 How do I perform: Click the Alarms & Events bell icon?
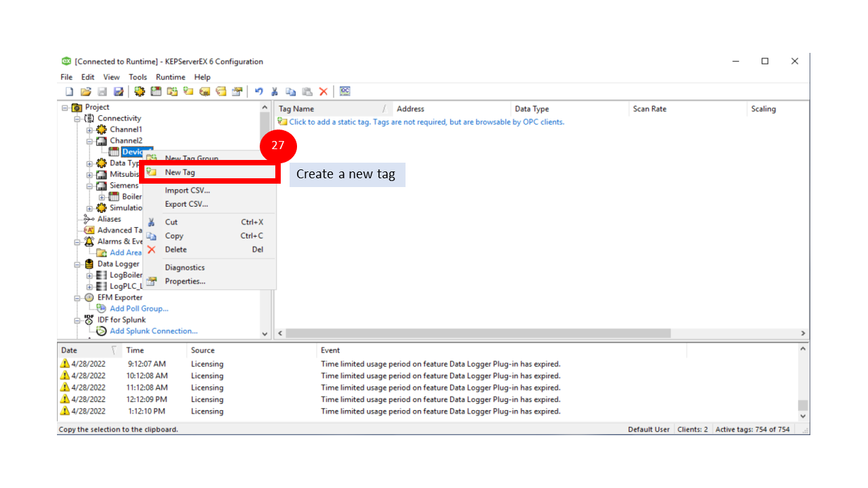tap(90, 241)
